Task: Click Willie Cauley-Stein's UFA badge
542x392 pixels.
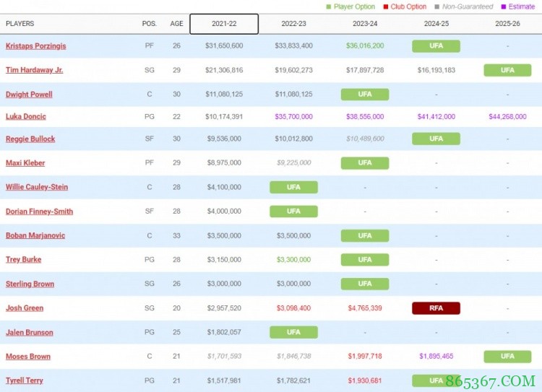Action: tap(293, 187)
